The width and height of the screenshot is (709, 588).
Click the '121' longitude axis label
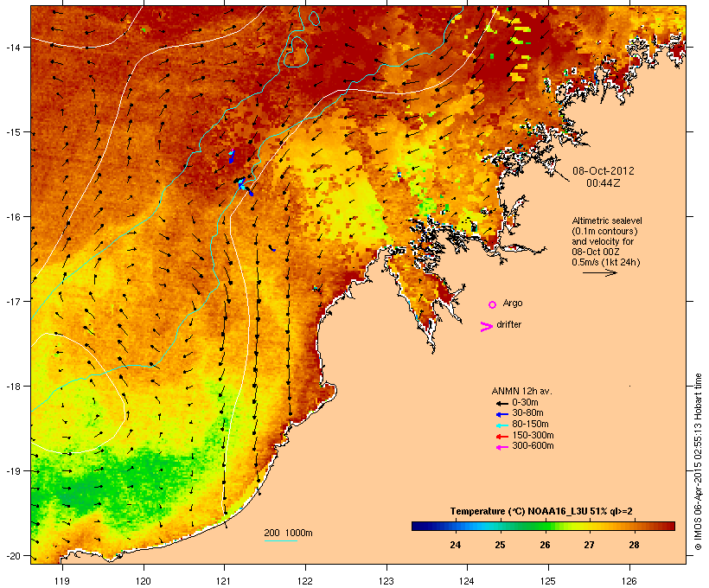[224, 580]
